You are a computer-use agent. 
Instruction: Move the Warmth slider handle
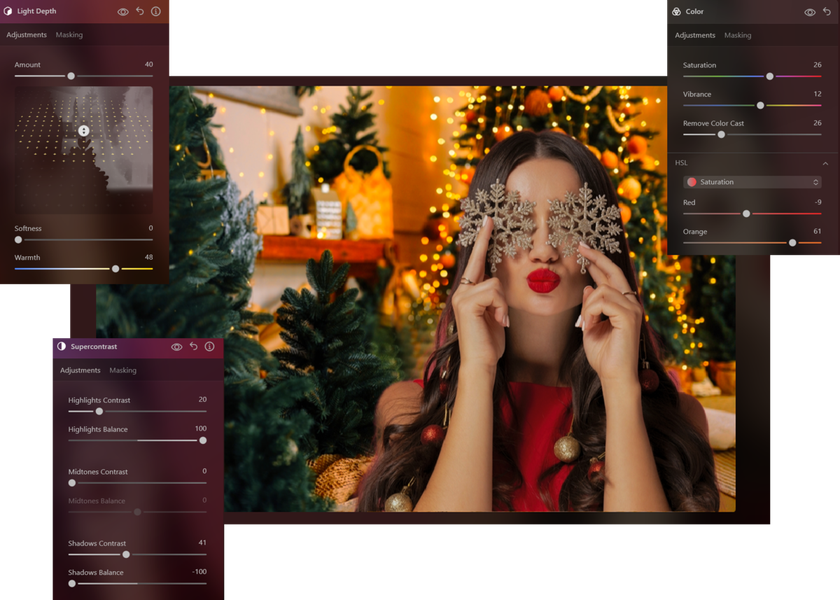point(113,268)
